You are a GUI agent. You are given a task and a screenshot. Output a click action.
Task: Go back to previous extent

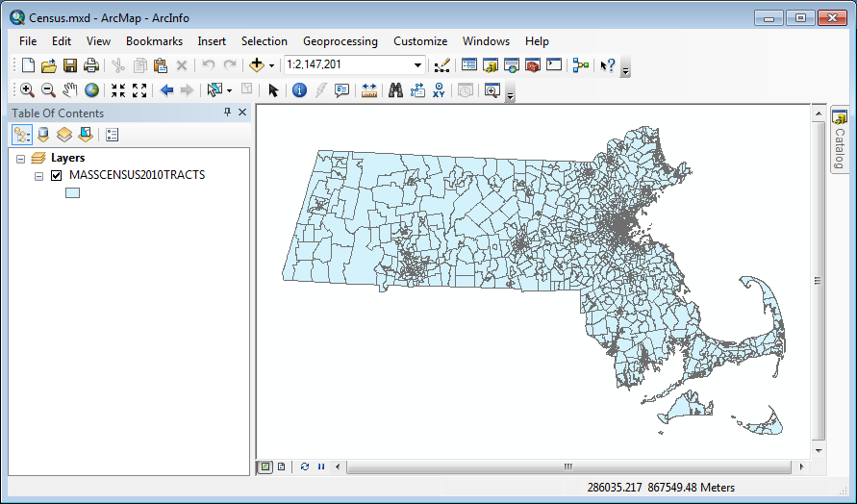[x=166, y=90]
